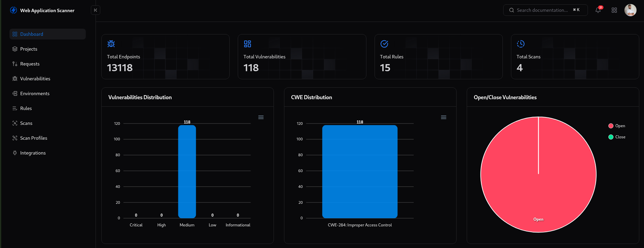
Task: Click the clock icon on Total Scans card
Action: click(x=521, y=44)
